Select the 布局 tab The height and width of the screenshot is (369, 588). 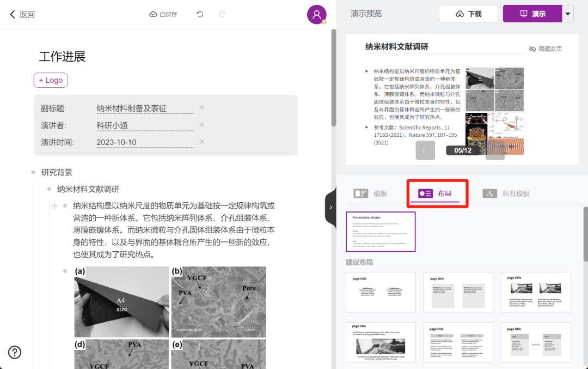pos(434,193)
